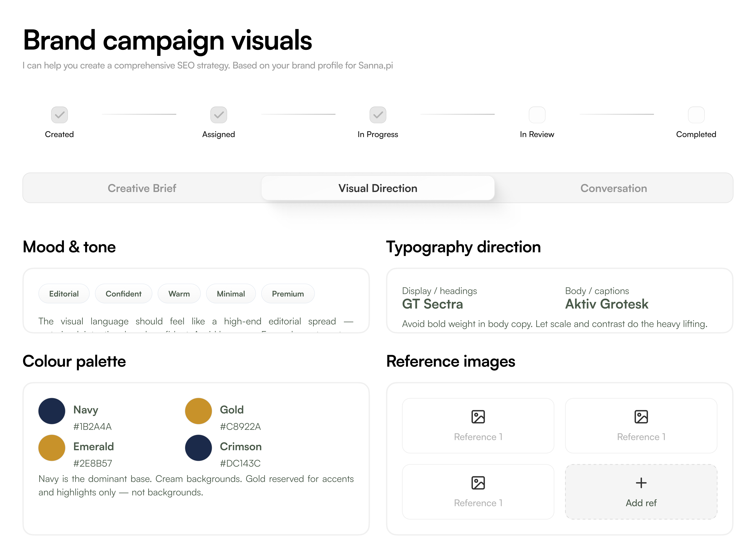Click the Completed step label

(696, 134)
